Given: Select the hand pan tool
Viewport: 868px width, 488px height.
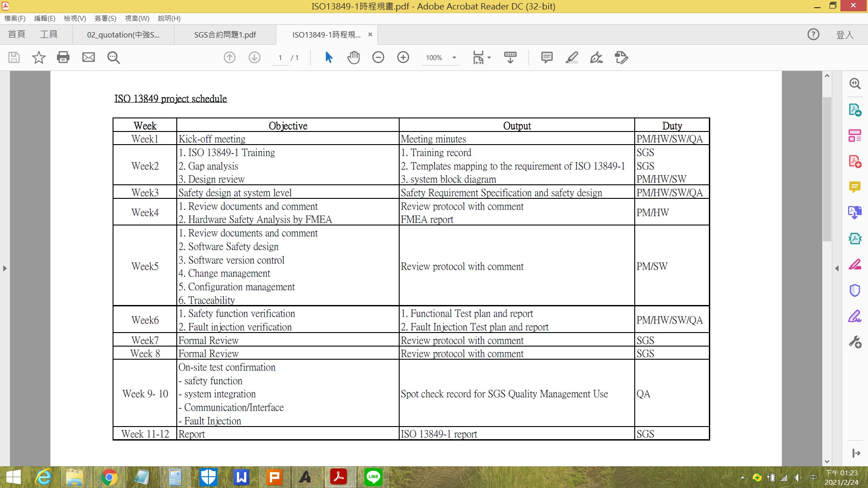Looking at the screenshot, I should coord(354,57).
